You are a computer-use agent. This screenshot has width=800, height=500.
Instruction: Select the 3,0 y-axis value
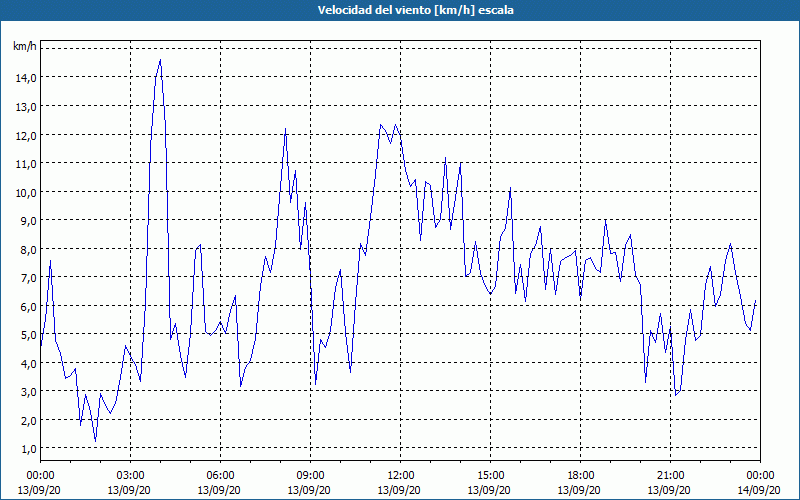(x=28, y=392)
